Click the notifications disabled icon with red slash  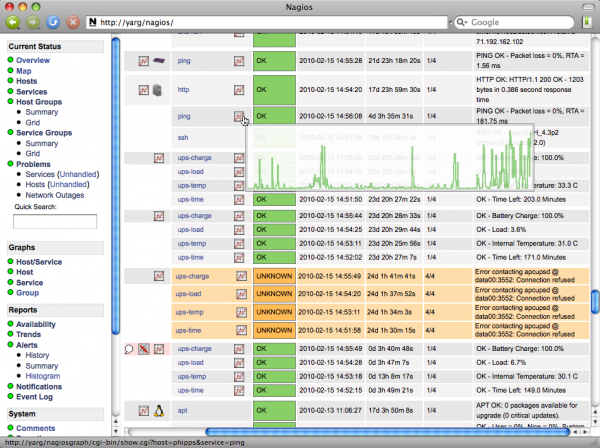(144, 349)
